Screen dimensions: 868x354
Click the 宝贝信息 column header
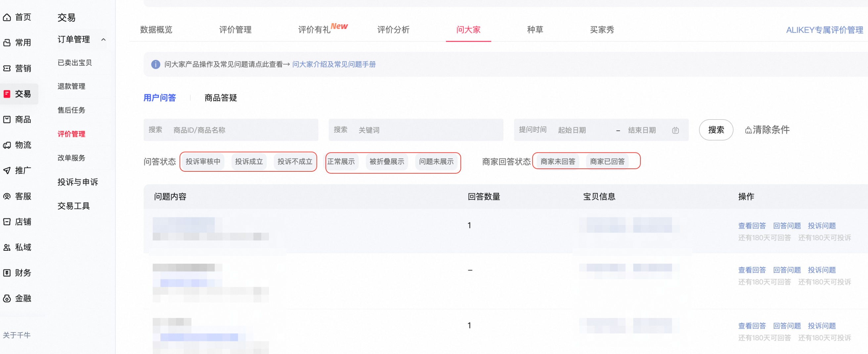[599, 197]
